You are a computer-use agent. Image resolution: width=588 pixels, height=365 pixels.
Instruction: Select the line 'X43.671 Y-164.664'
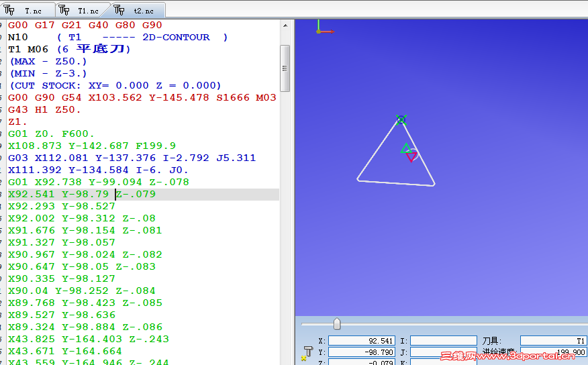coord(65,351)
